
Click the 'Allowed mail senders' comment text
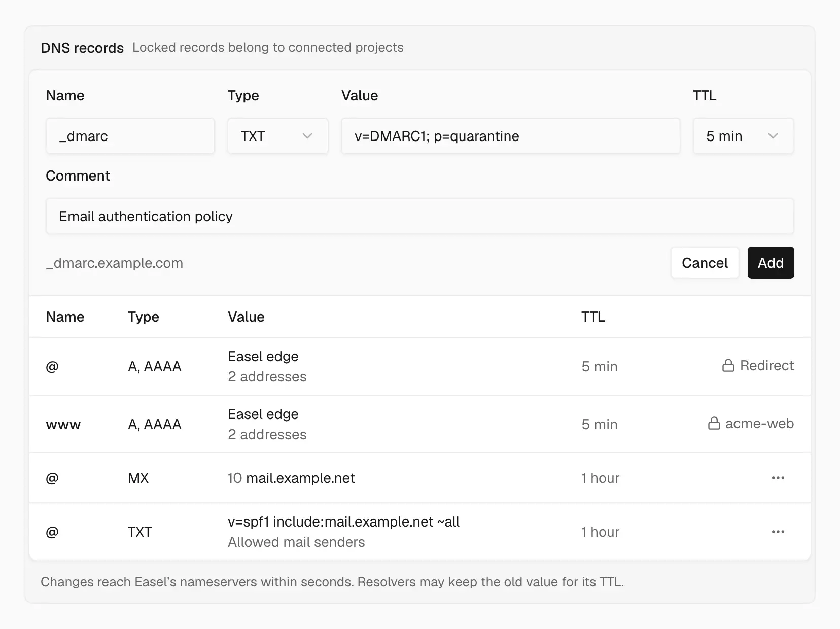tap(296, 542)
